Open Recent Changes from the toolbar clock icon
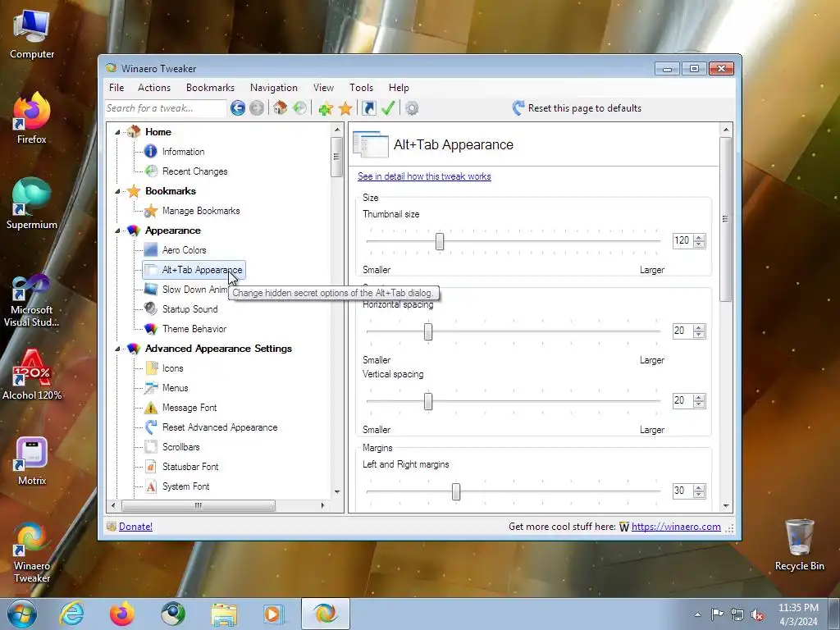The image size is (840, 630). (x=300, y=108)
